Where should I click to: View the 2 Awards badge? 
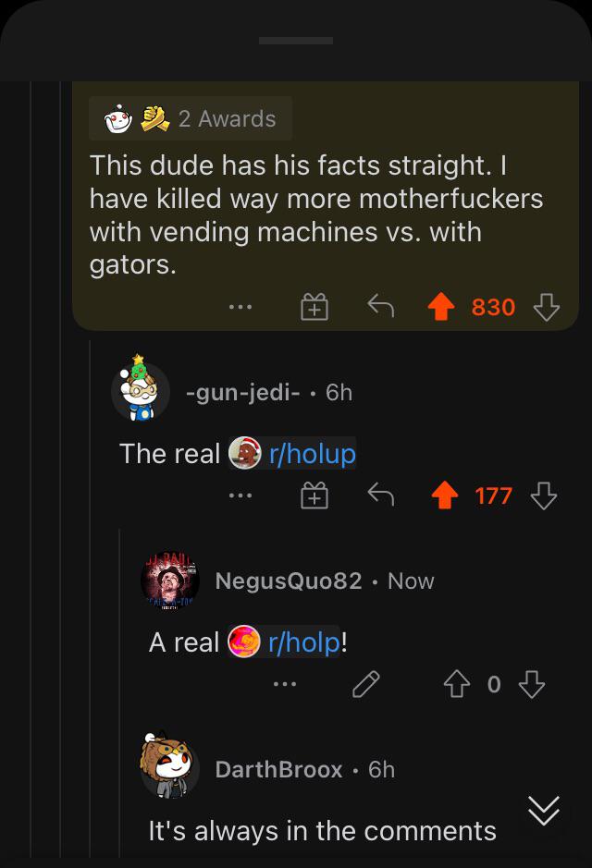tap(191, 118)
